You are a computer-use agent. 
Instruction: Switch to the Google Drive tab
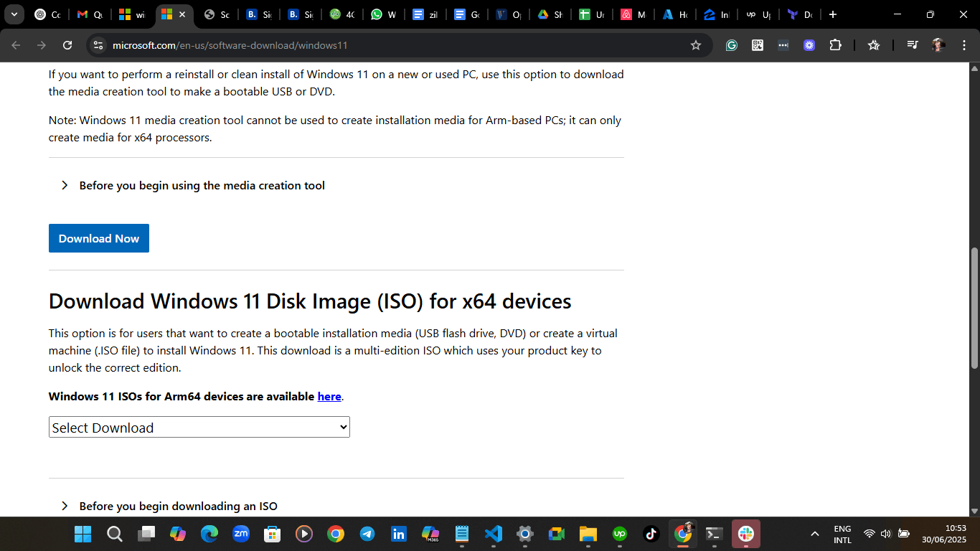(552, 14)
